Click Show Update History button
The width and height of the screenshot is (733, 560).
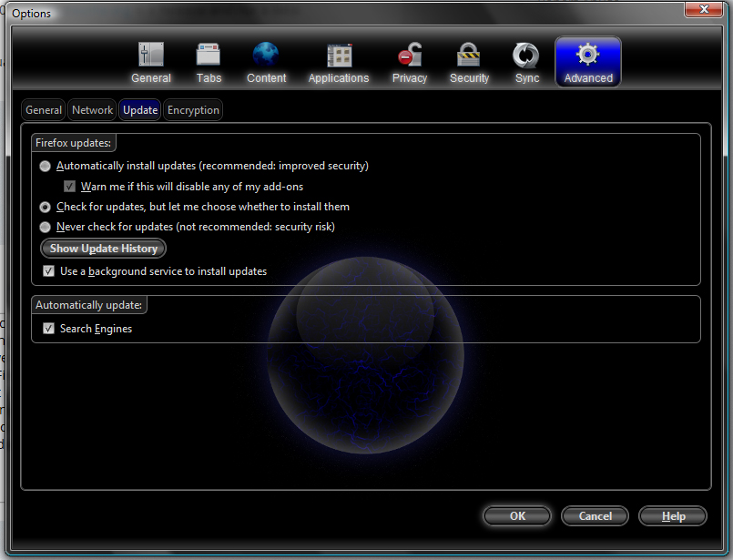(x=104, y=249)
